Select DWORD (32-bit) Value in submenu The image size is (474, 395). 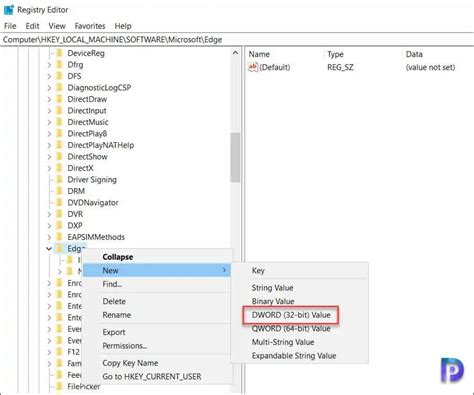tap(291, 315)
